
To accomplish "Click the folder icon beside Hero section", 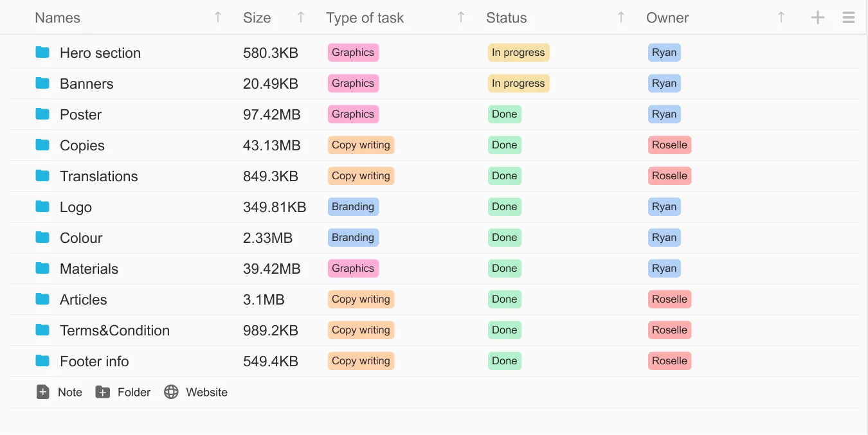I will 42,53.
